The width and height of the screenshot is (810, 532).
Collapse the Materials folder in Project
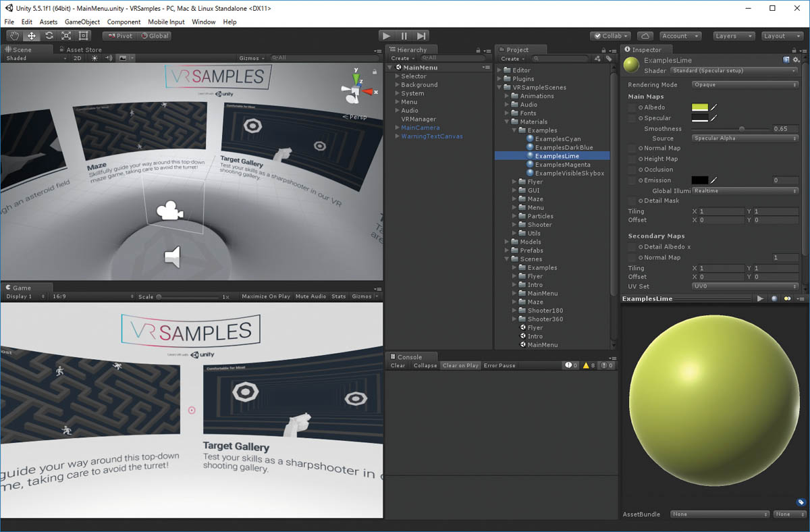505,122
